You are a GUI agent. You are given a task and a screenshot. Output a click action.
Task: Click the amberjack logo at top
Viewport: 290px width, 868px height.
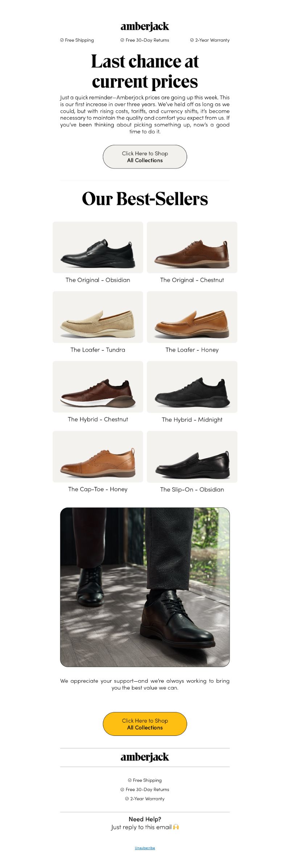click(x=145, y=26)
